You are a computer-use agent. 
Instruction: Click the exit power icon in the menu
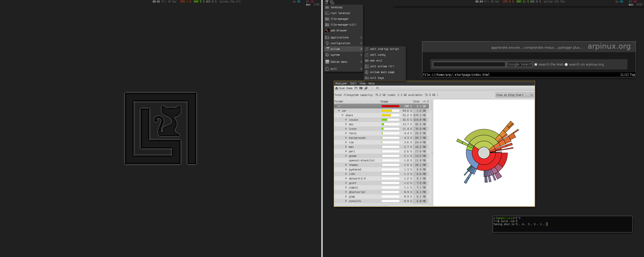coord(327,69)
